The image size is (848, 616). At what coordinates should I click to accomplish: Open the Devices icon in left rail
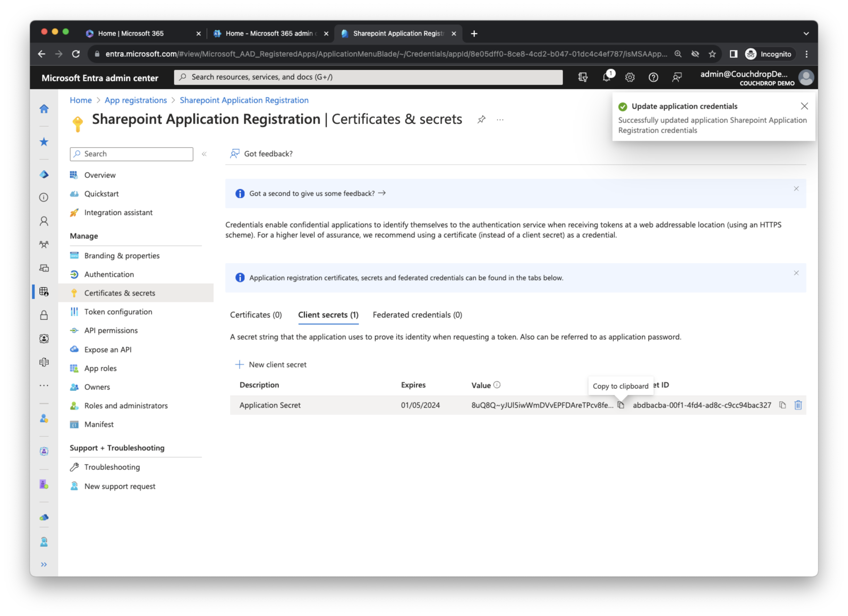pos(44,268)
